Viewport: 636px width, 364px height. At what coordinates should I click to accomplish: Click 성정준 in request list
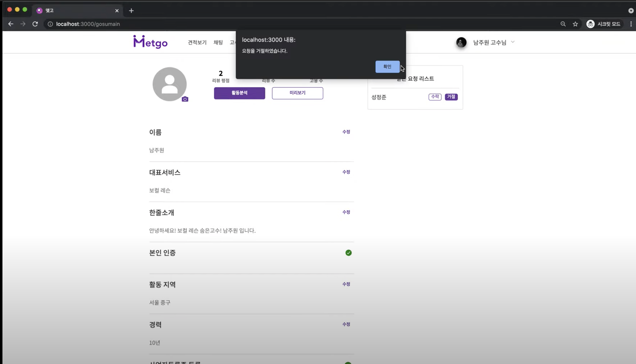(379, 97)
